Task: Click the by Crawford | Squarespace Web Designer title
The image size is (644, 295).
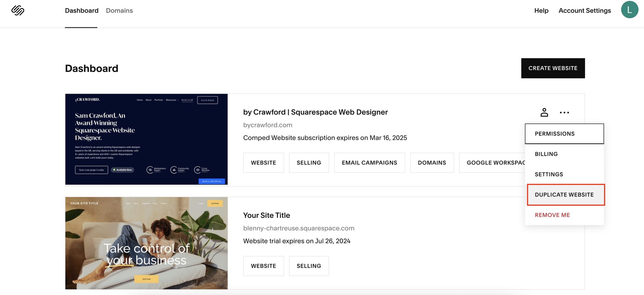Action: pos(315,112)
